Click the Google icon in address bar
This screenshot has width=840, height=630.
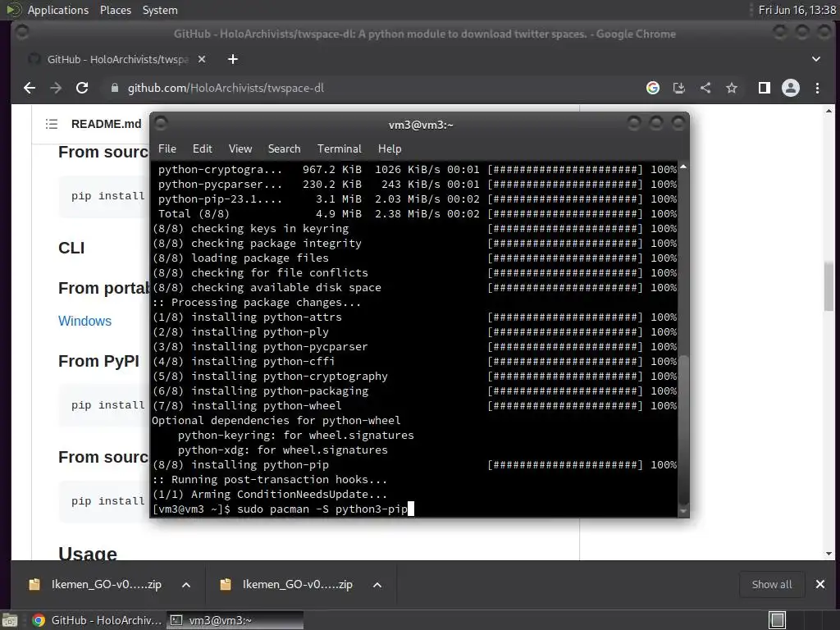coord(652,88)
